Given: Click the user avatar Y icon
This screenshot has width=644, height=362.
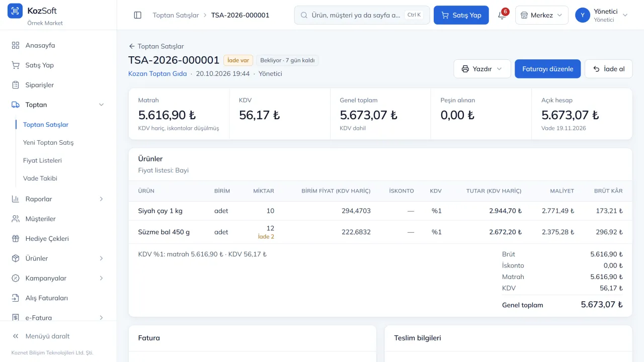Looking at the screenshot, I should coord(583,15).
